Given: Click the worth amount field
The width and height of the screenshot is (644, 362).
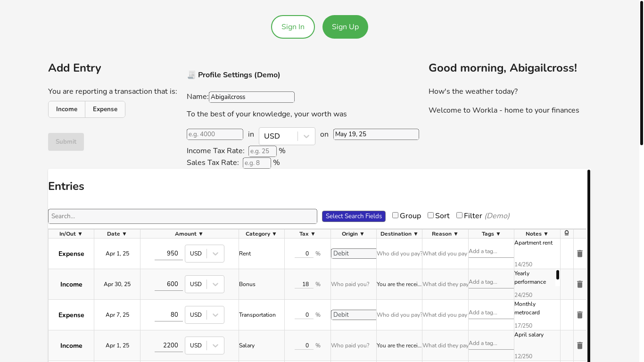Looking at the screenshot, I should point(215,134).
